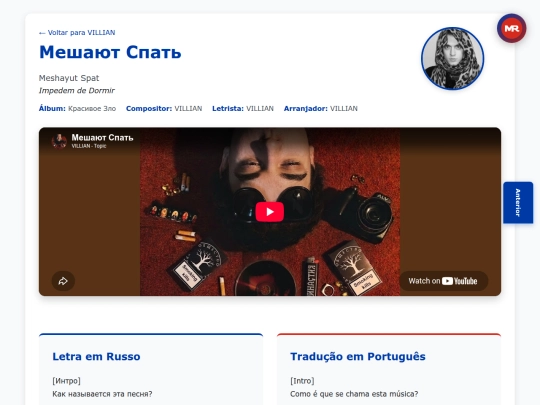The image size is (540, 405).
Task: Click the share arrow icon on video
Action: pyautogui.click(x=63, y=281)
